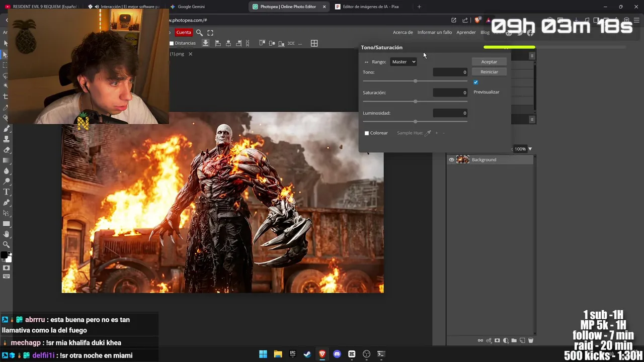Click the grid layout icon in the options bar
This screenshot has width=644, height=362.
click(314, 43)
